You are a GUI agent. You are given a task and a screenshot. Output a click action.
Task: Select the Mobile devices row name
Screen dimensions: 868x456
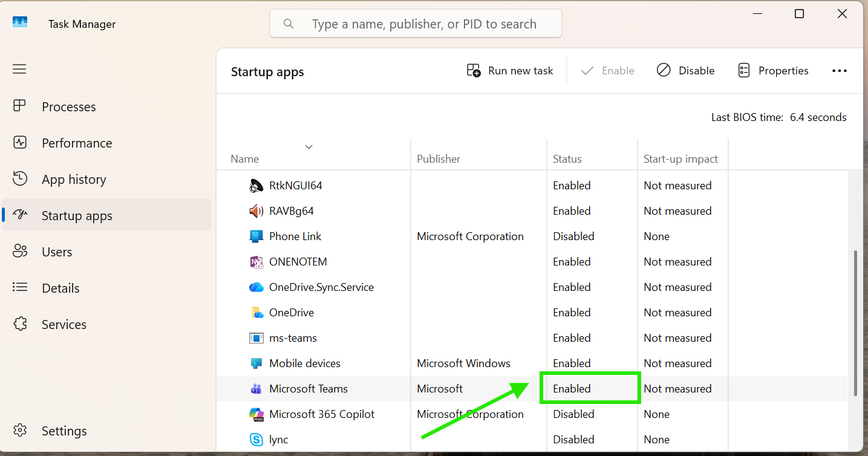(305, 363)
